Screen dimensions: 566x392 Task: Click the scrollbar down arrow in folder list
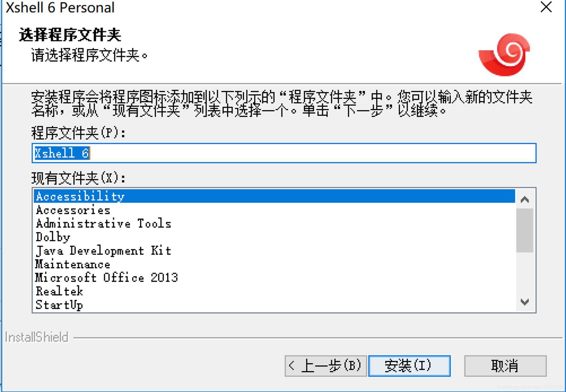[x=525, y=302]
